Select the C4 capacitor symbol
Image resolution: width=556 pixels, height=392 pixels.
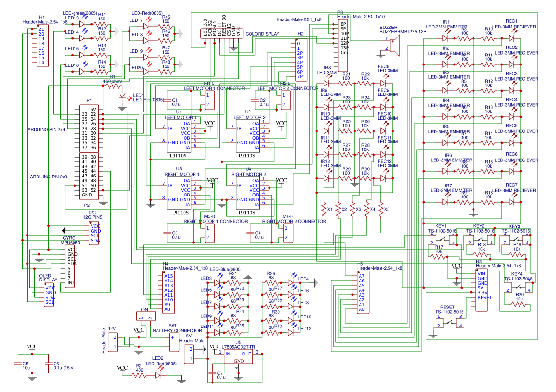(x=250, y=233)
